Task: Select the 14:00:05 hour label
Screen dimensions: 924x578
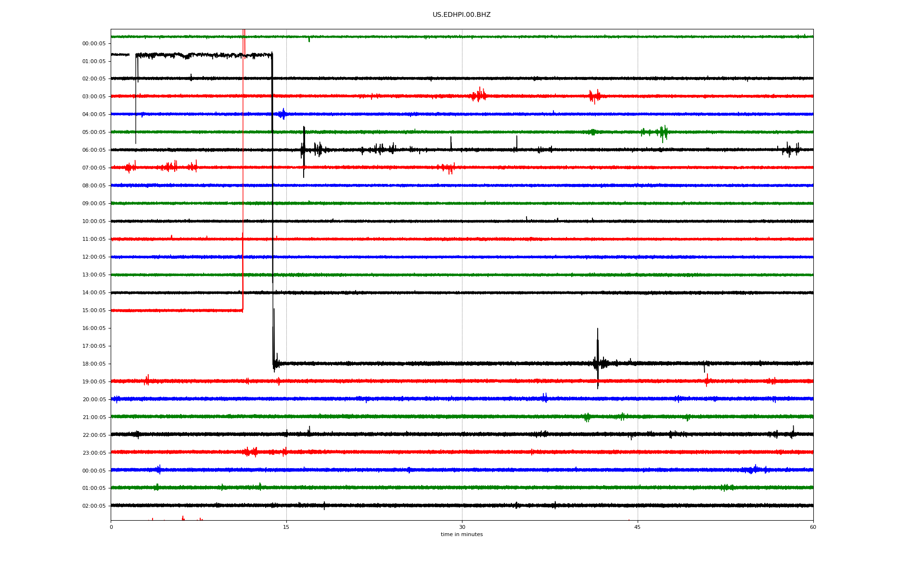Action: 94,293
